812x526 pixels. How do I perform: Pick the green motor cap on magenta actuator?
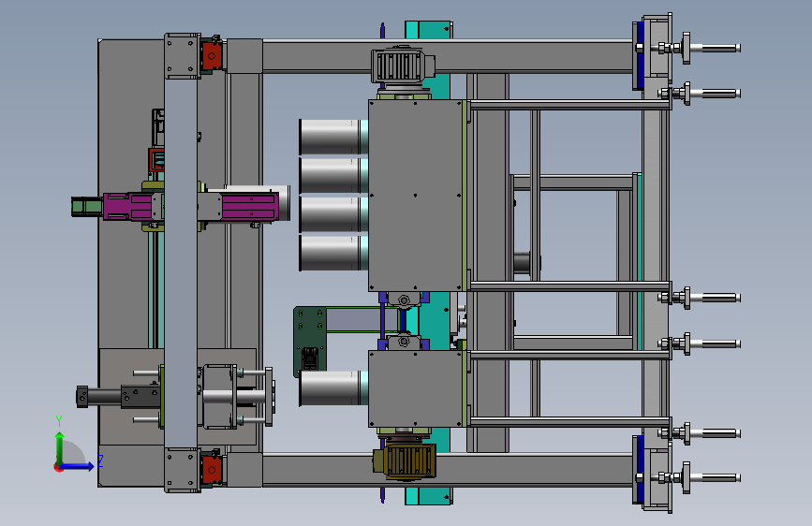coord(86,207)
